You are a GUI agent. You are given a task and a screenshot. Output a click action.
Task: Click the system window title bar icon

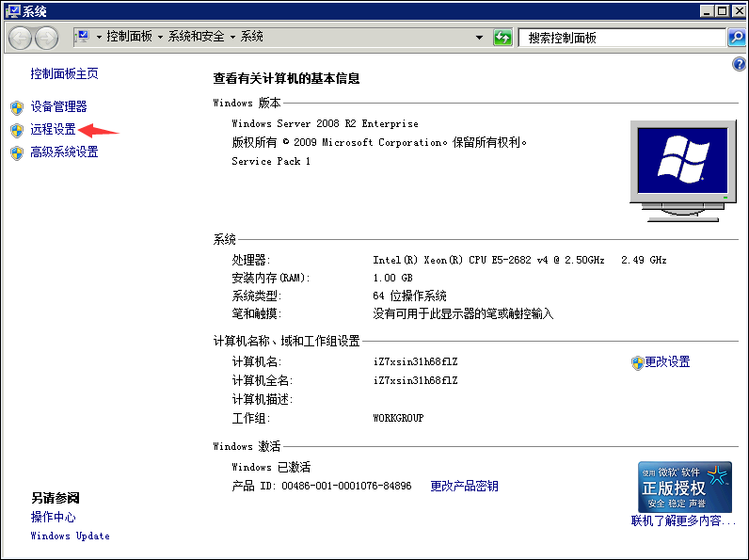(x=13, y=10)
